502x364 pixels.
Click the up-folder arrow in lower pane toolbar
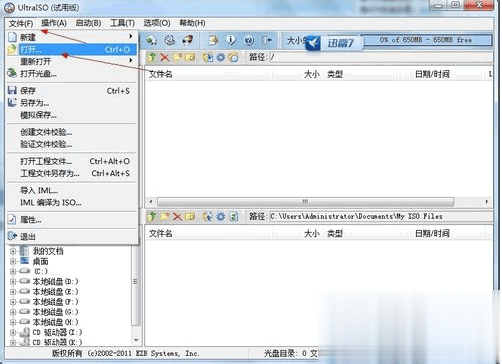coord(152,217)
